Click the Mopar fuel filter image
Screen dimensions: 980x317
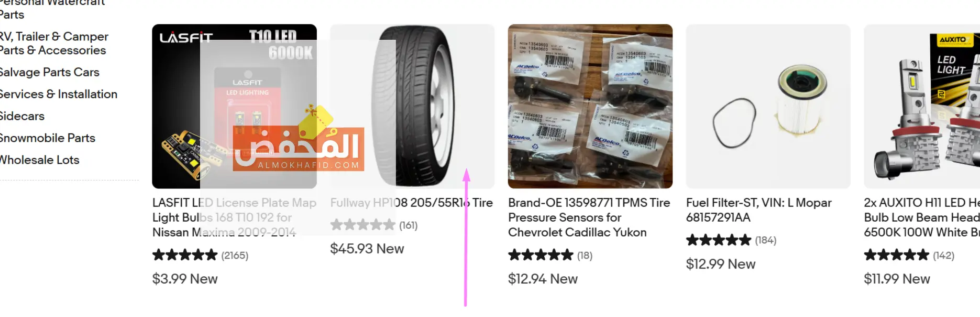tap(768, 106)
